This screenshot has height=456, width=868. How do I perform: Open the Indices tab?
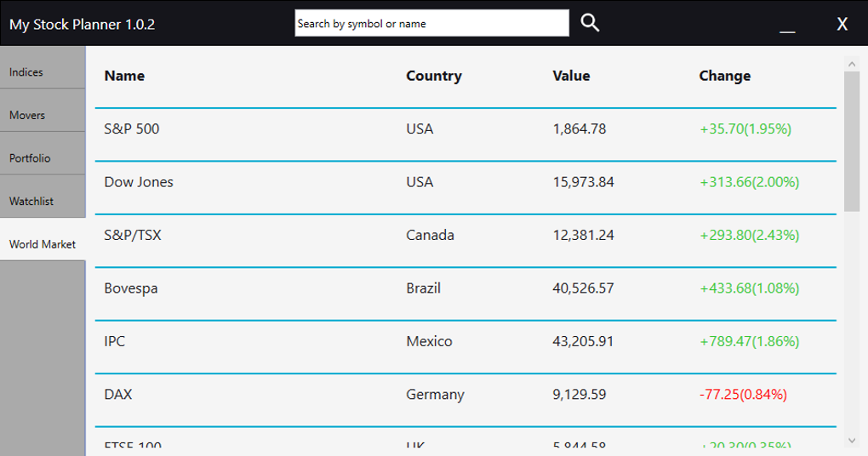click(x=43, y=67)
